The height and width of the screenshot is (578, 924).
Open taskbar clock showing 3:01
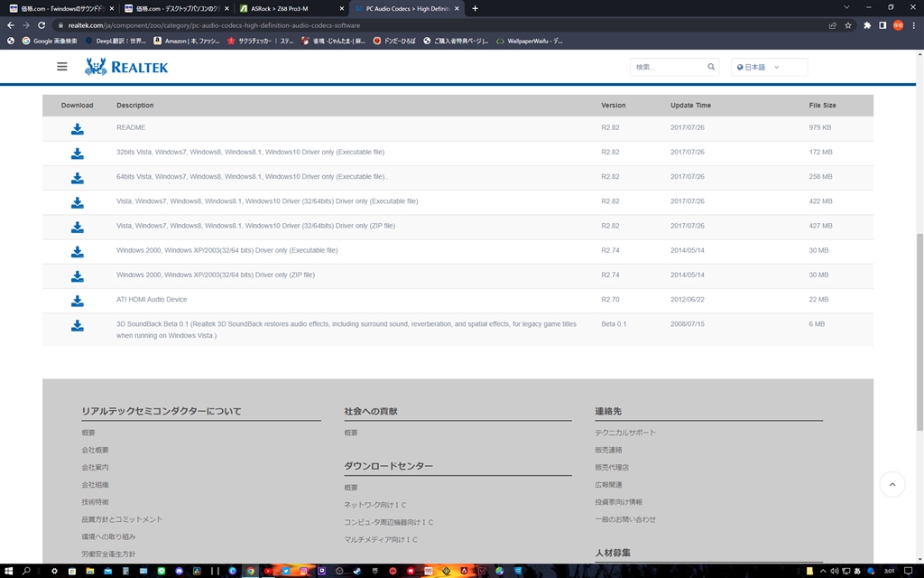point(889,571)
